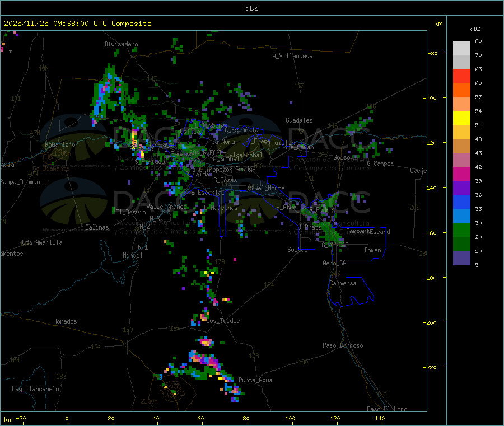Click the Salinas location label
Image resolution: width=504 pixels, height=426 pixels.
point(97,227)
